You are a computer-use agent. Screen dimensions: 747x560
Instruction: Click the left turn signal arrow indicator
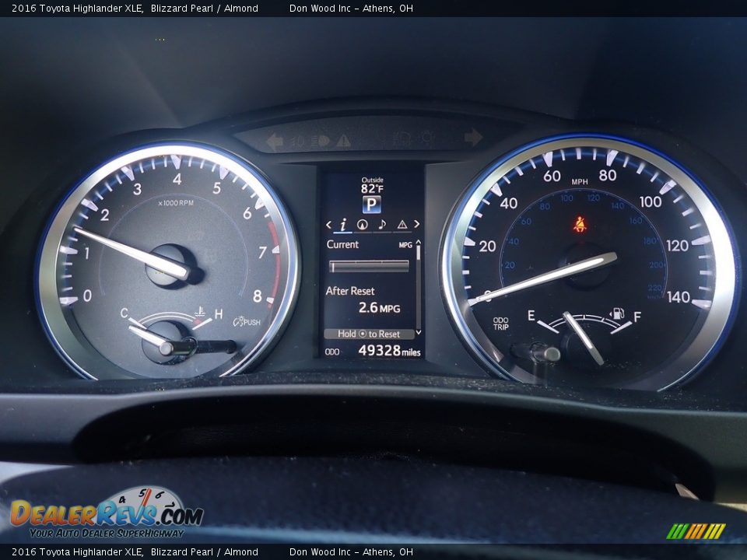pos(275,142)
